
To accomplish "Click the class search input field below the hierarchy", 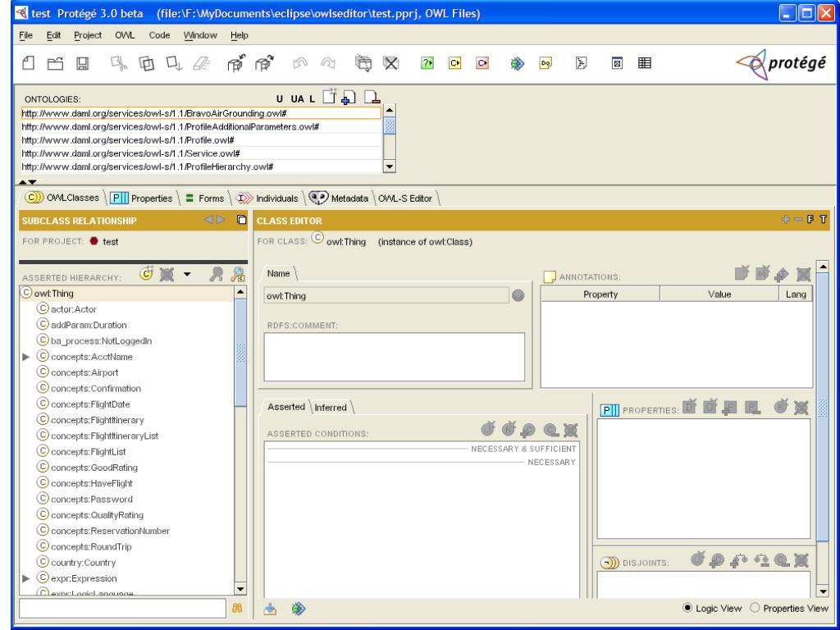I will (x=123, y=609).
